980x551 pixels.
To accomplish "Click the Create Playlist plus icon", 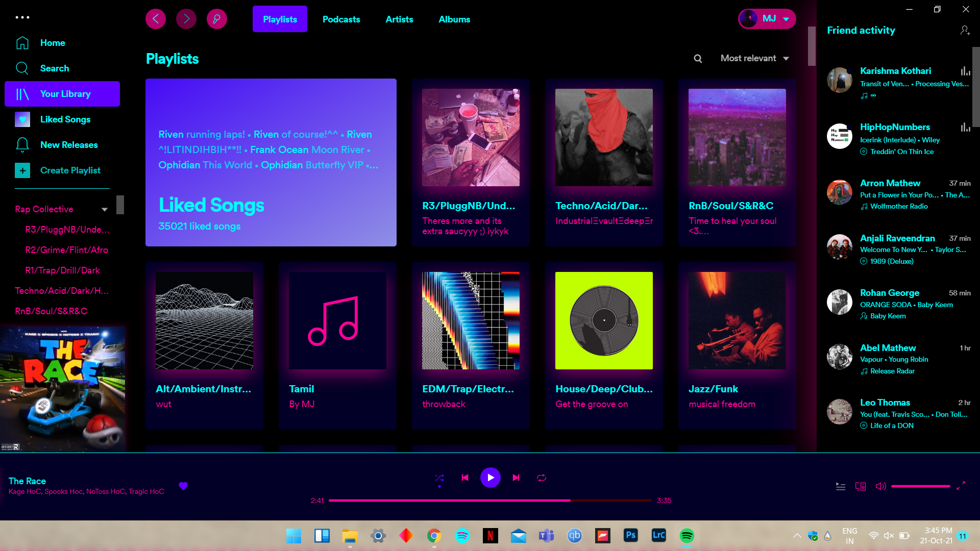I will coord(22,170).
